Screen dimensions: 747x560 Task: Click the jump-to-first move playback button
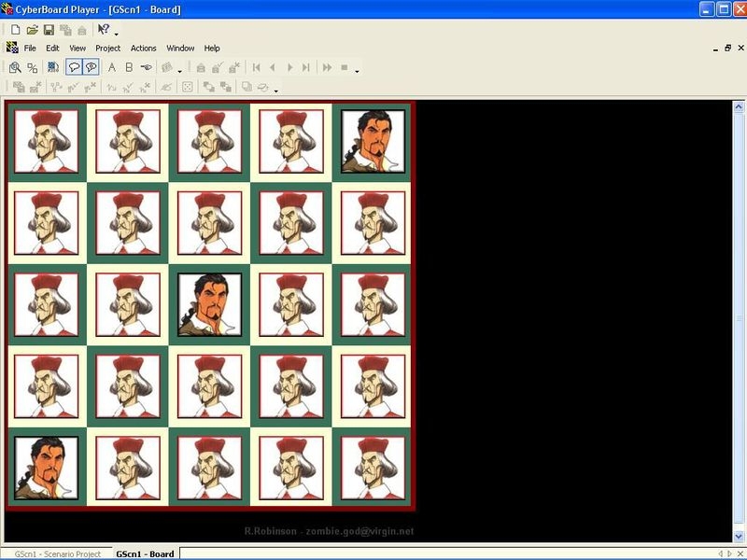point(256,67)
